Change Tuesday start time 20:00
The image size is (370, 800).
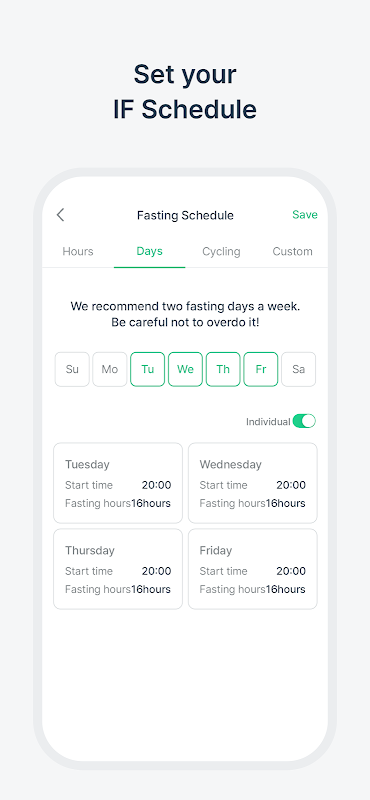tap(157, 485)
